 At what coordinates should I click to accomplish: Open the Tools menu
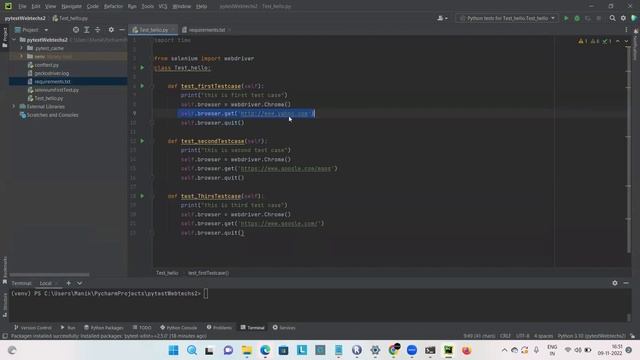[148, 6]
